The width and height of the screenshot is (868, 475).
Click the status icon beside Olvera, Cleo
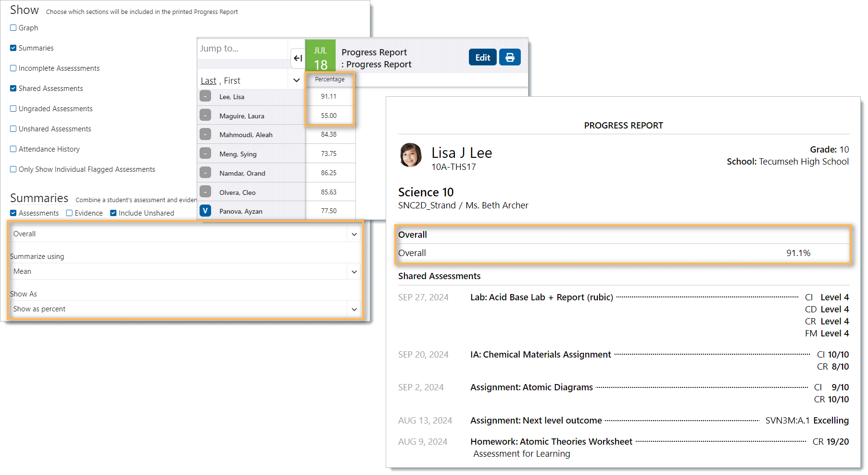click(x=205, y=192)
